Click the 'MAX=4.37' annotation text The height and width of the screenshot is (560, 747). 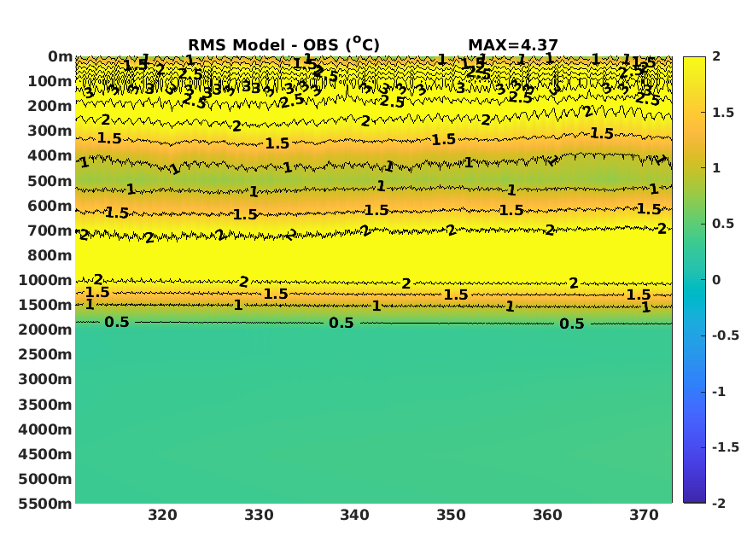(512, 45)
